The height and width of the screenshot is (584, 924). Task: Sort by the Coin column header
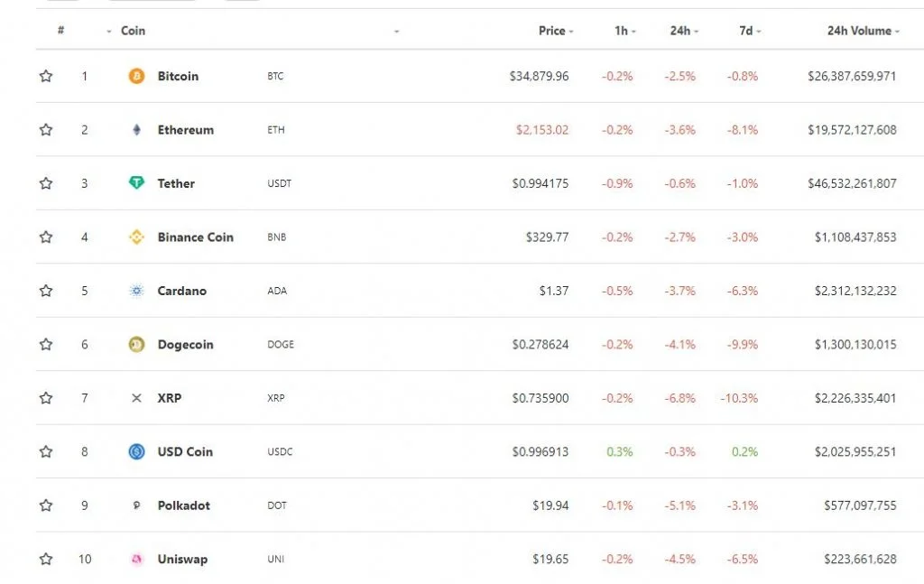[133, 31]
